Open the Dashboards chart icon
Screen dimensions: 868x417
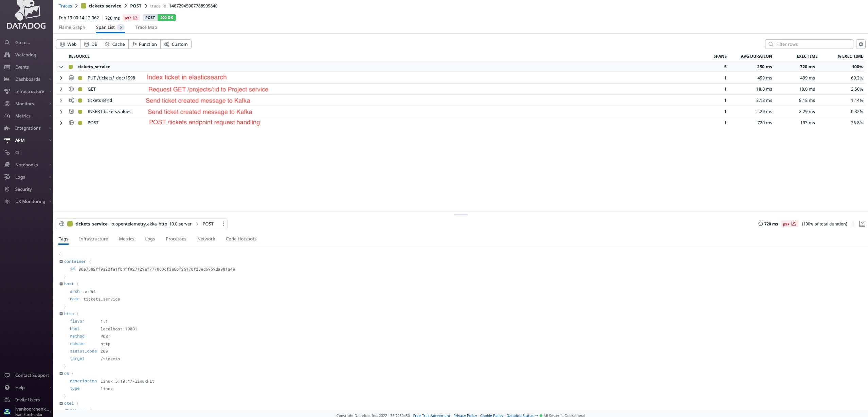coord(7,79)
